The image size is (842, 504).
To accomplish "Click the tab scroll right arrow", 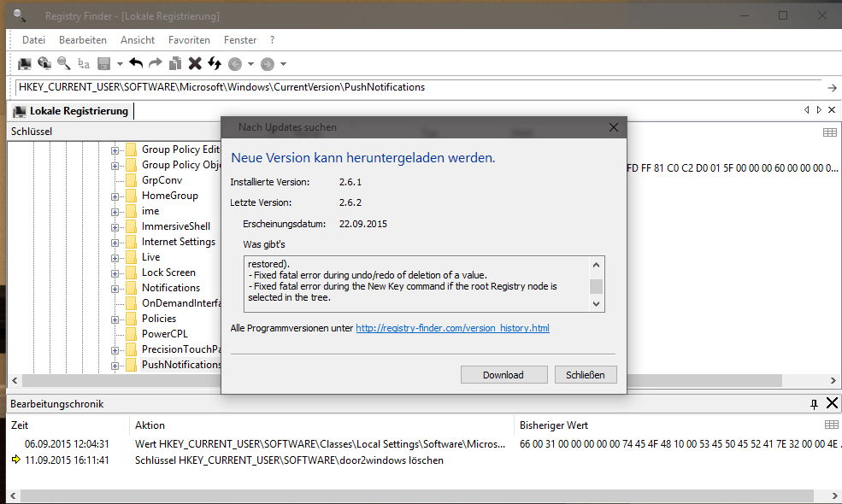I will click(819, 110).
